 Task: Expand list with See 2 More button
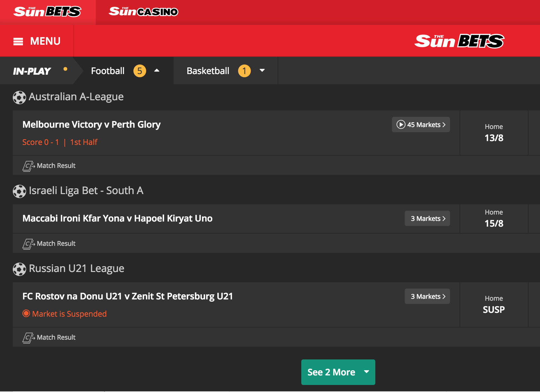click(338, 372)
